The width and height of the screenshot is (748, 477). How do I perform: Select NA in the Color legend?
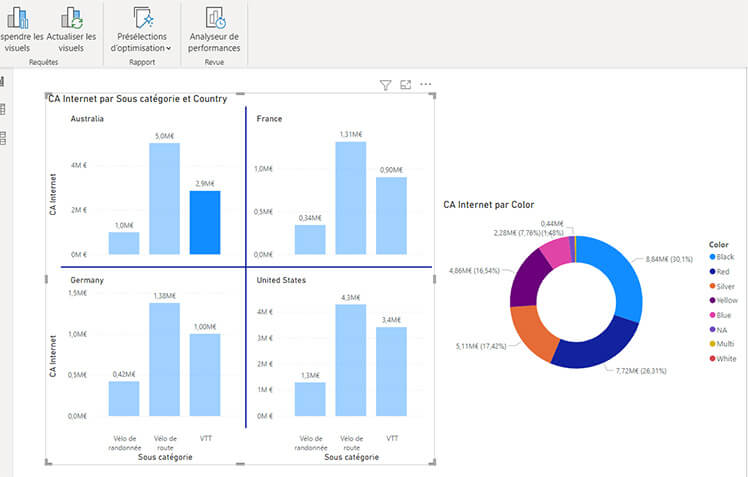[718, 330]
